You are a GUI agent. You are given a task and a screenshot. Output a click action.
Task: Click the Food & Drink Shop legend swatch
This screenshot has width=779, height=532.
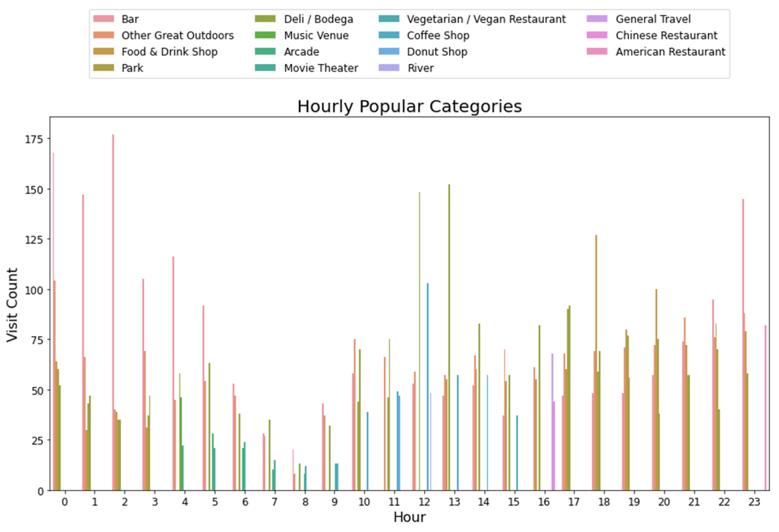tap(104, 52)
